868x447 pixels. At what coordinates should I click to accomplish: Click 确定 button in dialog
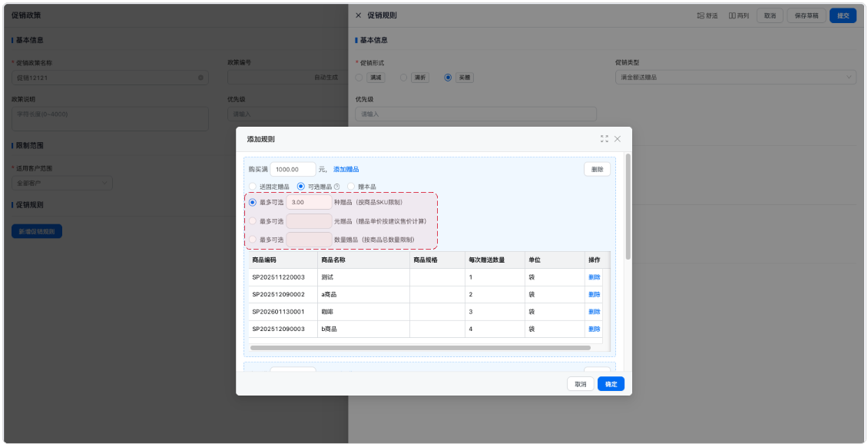(611, 384)
